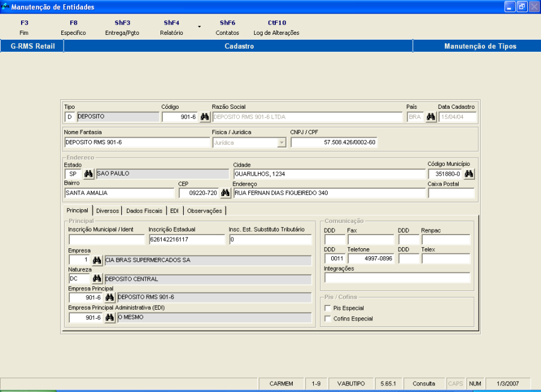Screen dimensions: 541x392
Task: Click the País field showing BRA
Action: coord(415,117)
